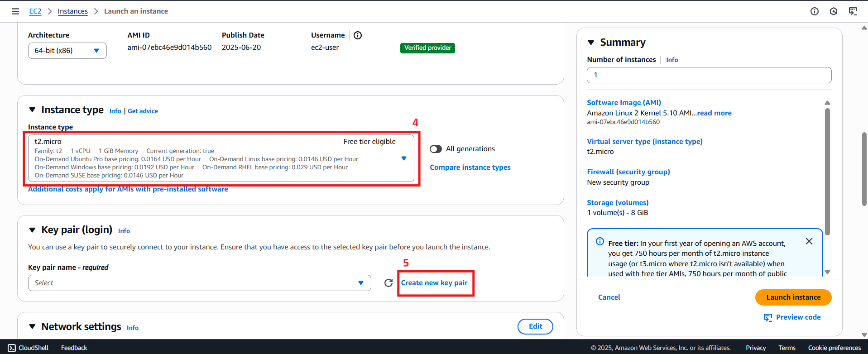Click ec2-user username value

click(x=325, y=48)
